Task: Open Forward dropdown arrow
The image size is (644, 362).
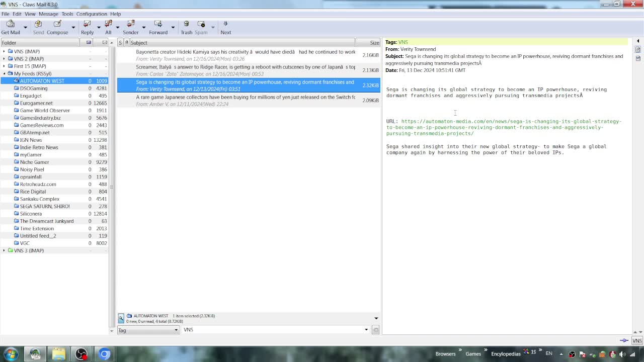Action: point(173,27)
